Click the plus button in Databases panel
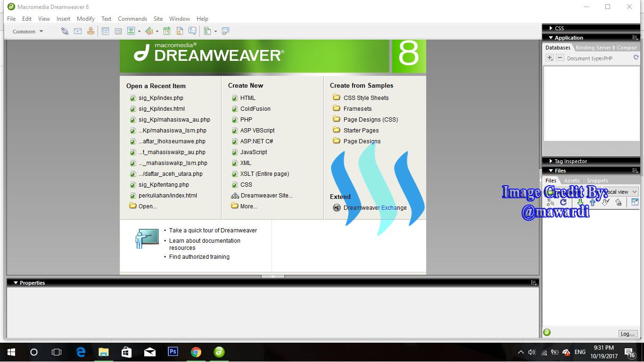644x362 pixels. [x=550, y=58]
